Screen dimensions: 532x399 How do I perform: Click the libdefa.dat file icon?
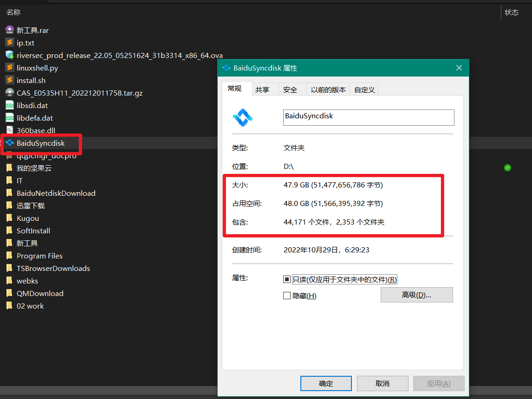tap(9, 118)
